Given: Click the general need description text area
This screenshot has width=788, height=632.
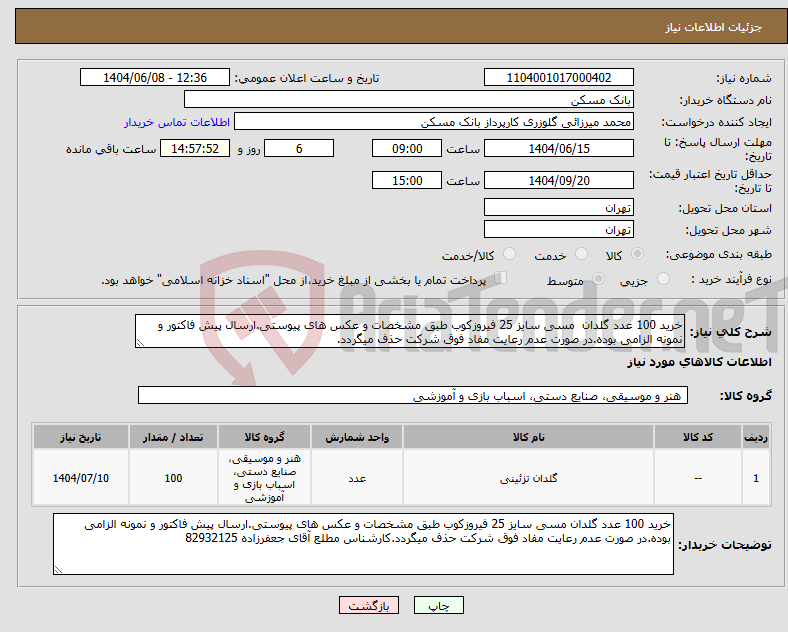Looking at the screenshot, I should point(410,332).
